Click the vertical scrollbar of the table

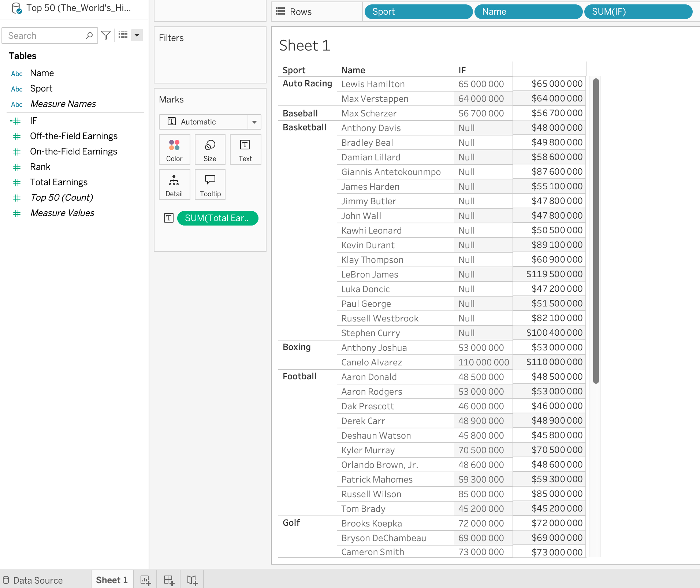tap(596, 231)
